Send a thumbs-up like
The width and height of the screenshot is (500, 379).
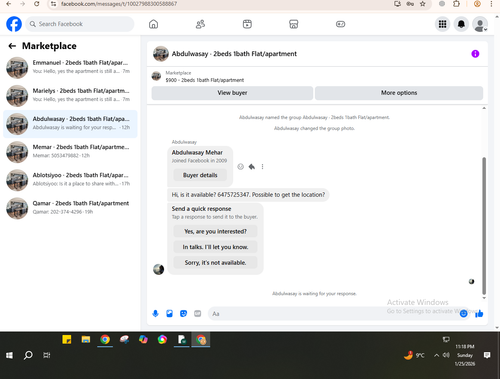(479, 313)
